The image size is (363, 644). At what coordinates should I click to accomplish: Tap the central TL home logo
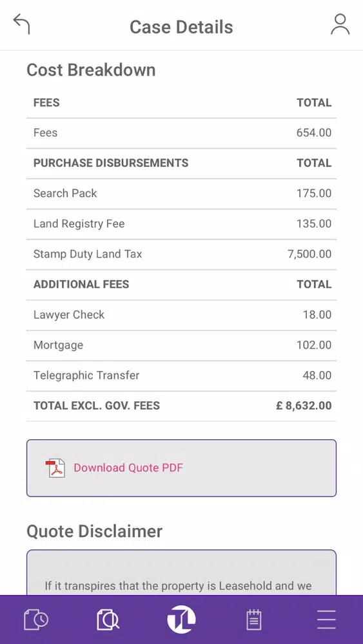(181, 619)
